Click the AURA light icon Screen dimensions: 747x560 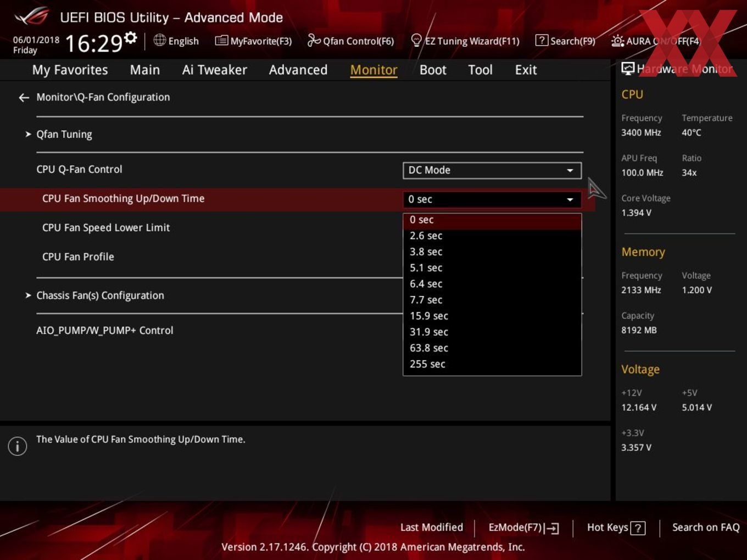[617, 41]
